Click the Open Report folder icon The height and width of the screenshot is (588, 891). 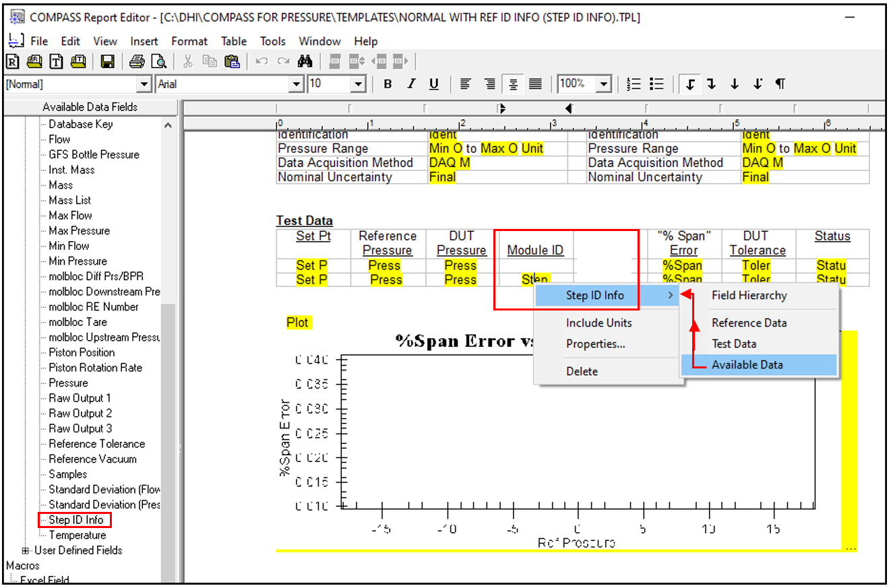pyautogui.click(x=35, y=62)
